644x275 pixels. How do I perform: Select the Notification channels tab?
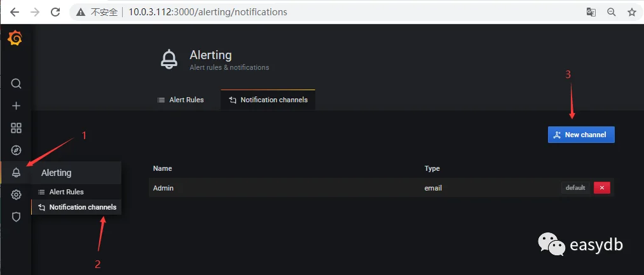coord(268,100)
